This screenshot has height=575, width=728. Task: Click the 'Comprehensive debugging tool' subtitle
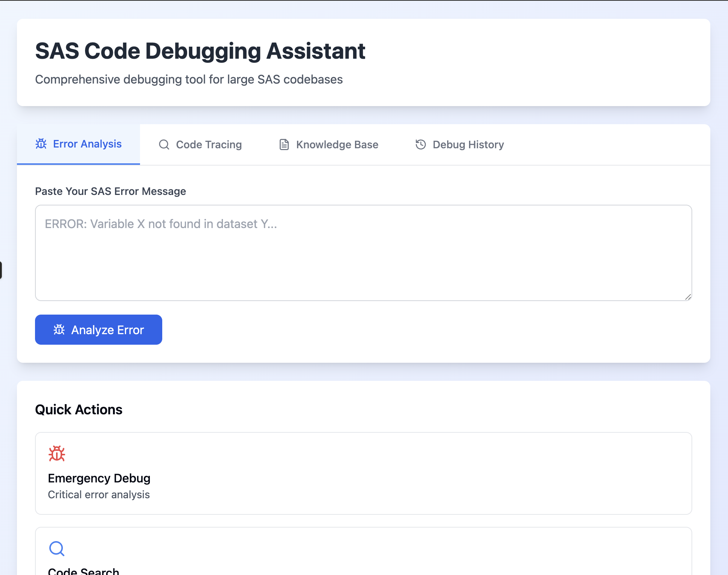(189, 79)
